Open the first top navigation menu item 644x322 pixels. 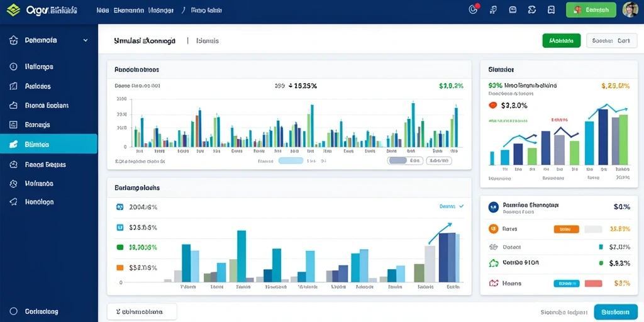coord(103,10)
